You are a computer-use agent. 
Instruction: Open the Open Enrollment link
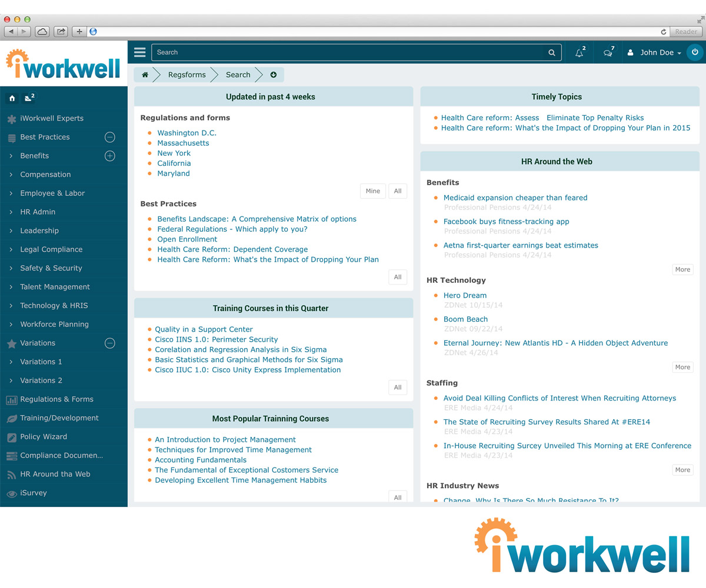(x=187, y=239)
